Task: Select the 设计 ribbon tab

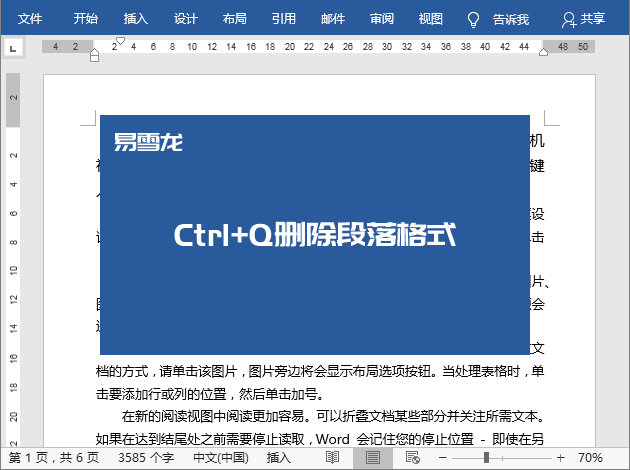Action: pos(185,18)
